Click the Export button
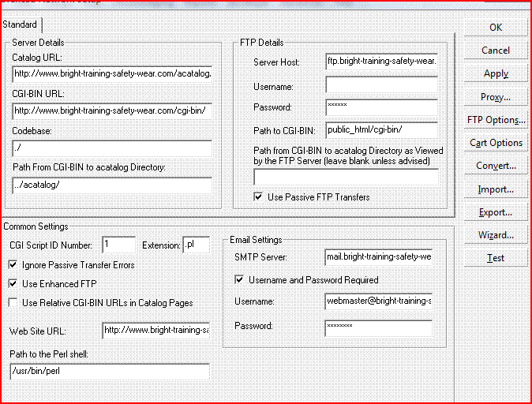The image size is (532, 404). pos(495,212)
